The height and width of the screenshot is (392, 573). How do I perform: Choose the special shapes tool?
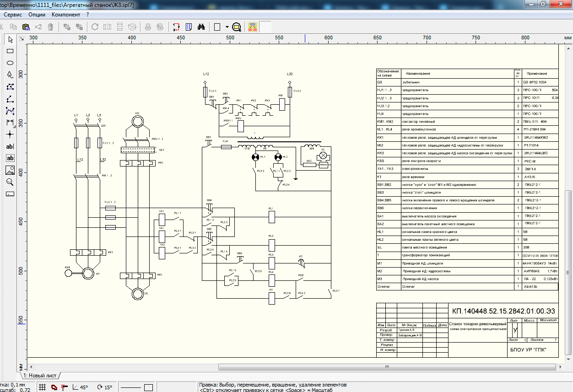click(x=10, y=75)
